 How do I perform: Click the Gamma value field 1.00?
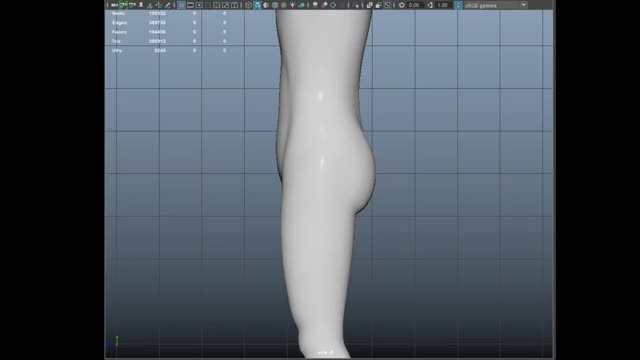443,5
